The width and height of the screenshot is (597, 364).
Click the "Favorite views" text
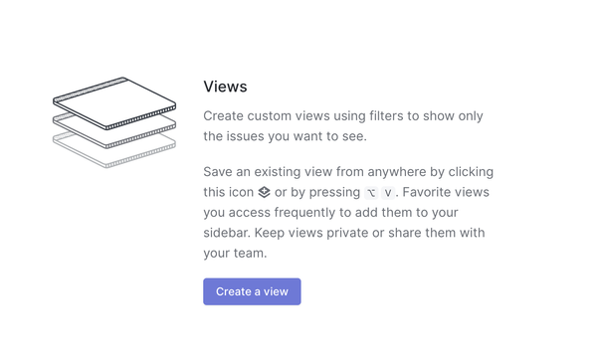click(x=446, y=192)
